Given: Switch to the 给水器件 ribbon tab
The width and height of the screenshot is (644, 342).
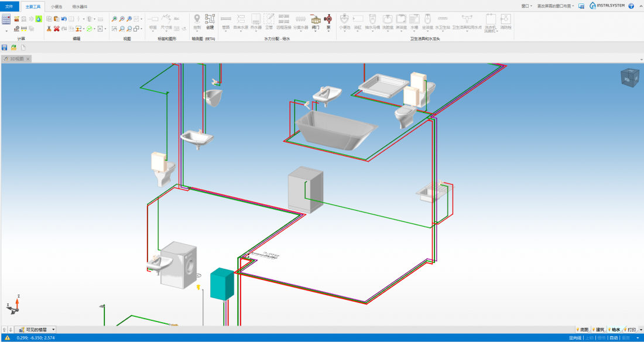Looking at the screenshot, I should 80,6.
